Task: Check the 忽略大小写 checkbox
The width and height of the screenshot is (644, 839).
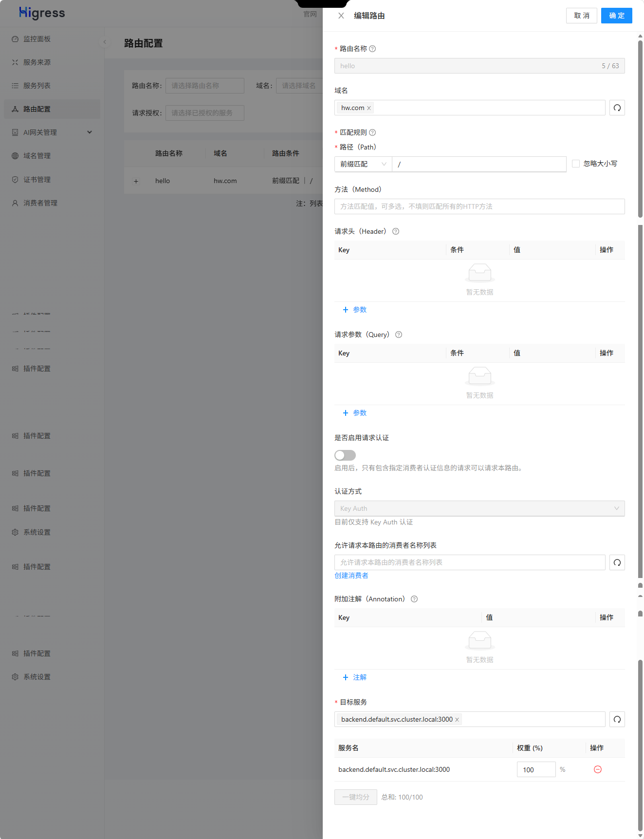Action: (576, 164)
